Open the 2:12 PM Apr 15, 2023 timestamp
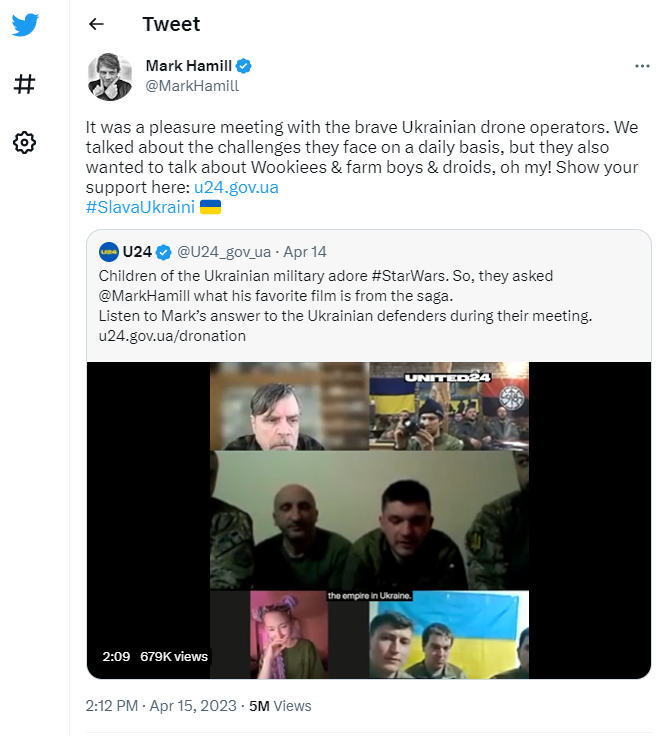 pos(161,706)
